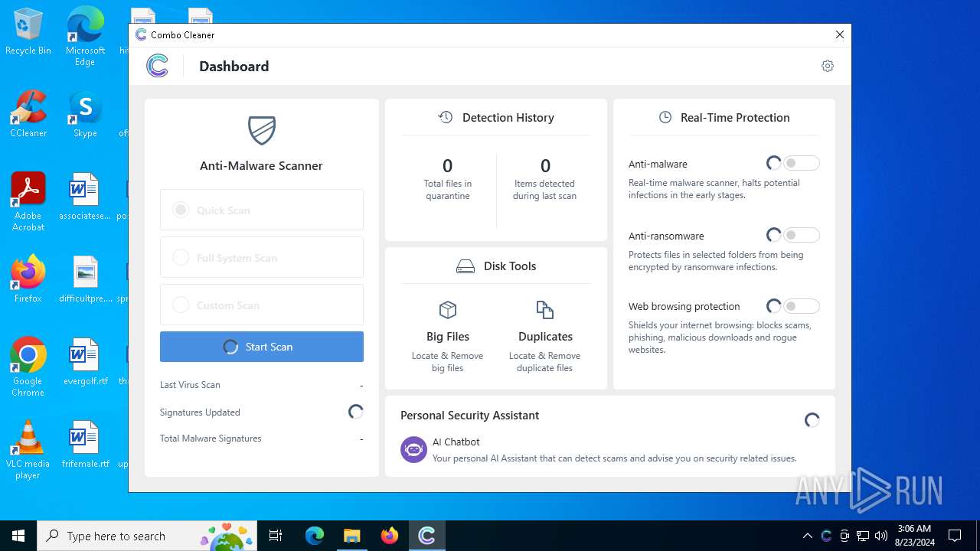Click the Anti-Malware Scanner shield icon
Viewport: 980px width, 551px height.
tap(262, 131)
